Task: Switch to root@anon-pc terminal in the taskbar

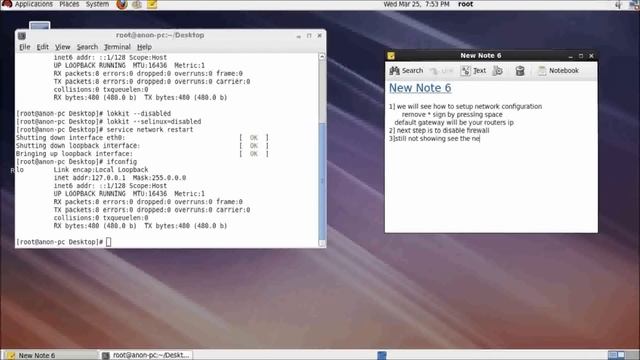Action: tap(146, 355)
